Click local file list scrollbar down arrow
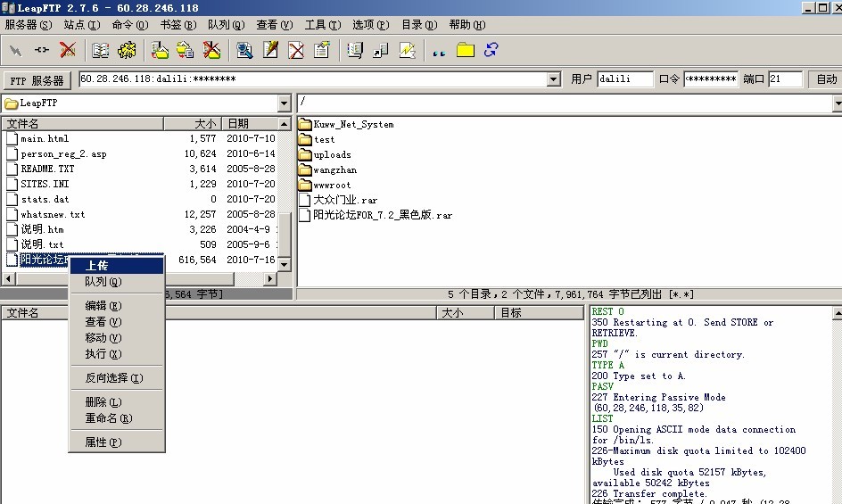Viewport: 842px width, 504px height. pos(285,264)
